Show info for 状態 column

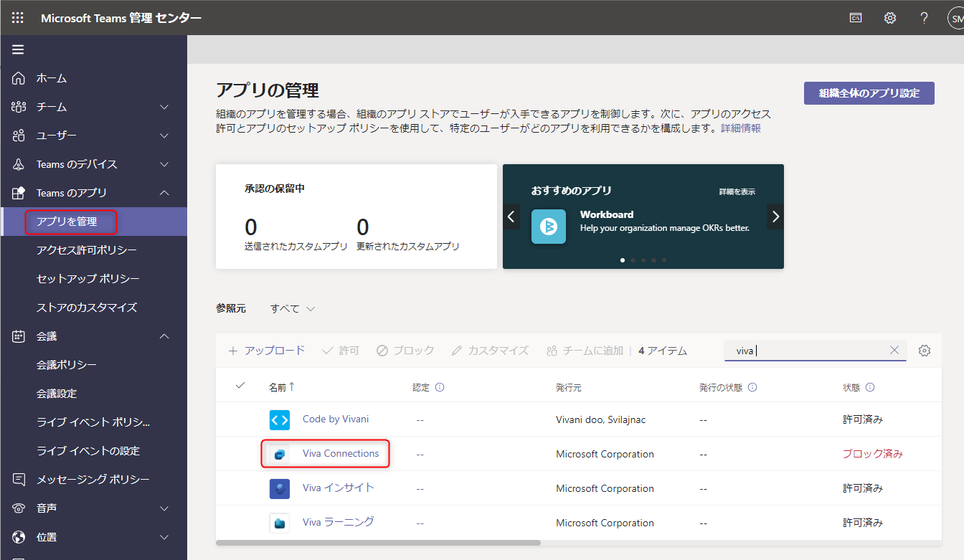[870, 387]
